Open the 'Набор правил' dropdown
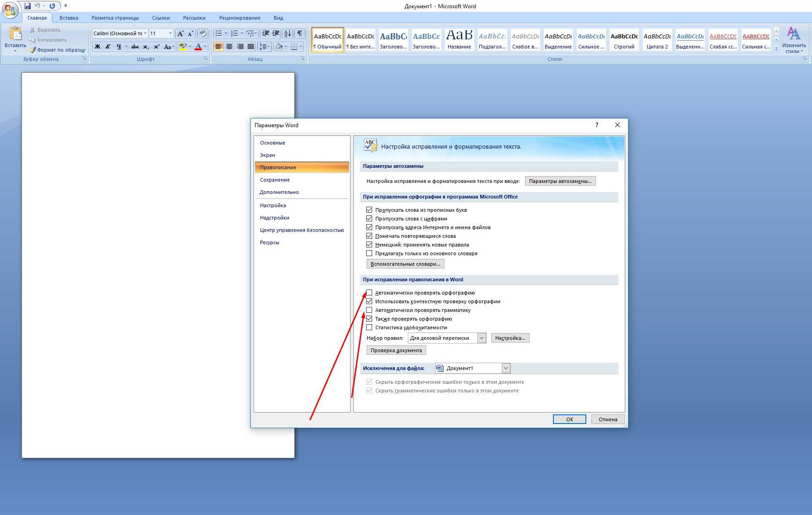Image resolution: width=812 pixels, height=515 pixels. coord(482,338)
